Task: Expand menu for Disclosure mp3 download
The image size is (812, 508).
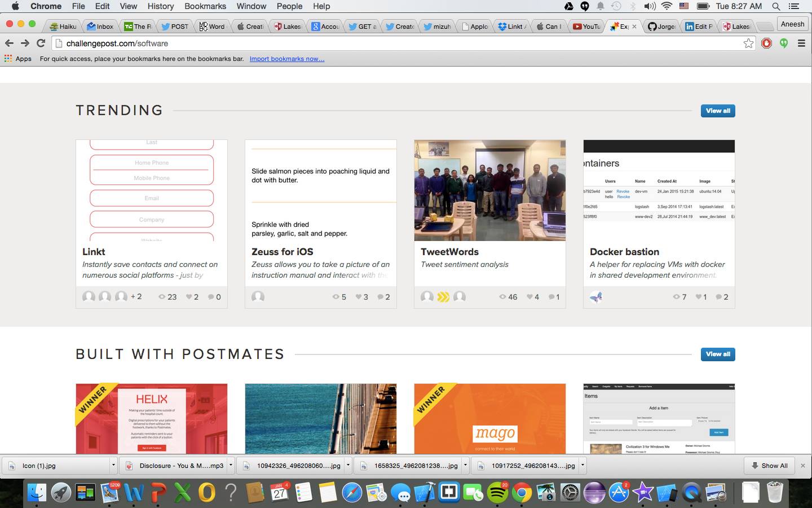Action: tap(231, 466)
